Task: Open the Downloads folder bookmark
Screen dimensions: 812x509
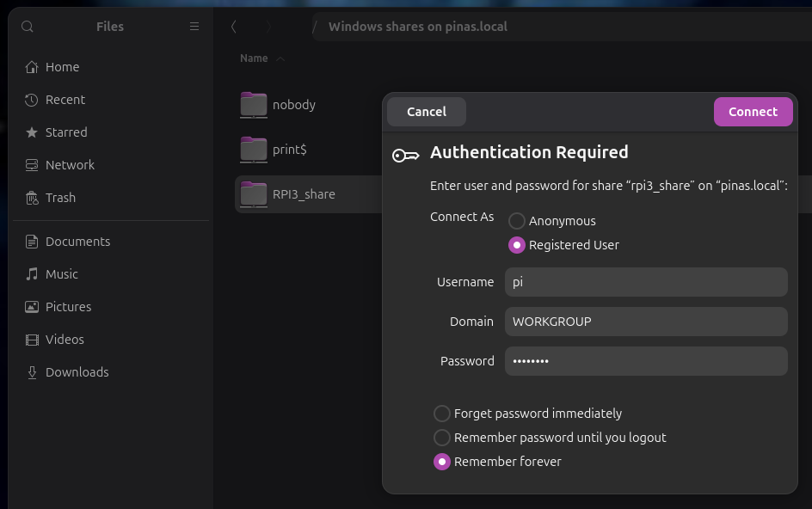Action: point(111,371)
